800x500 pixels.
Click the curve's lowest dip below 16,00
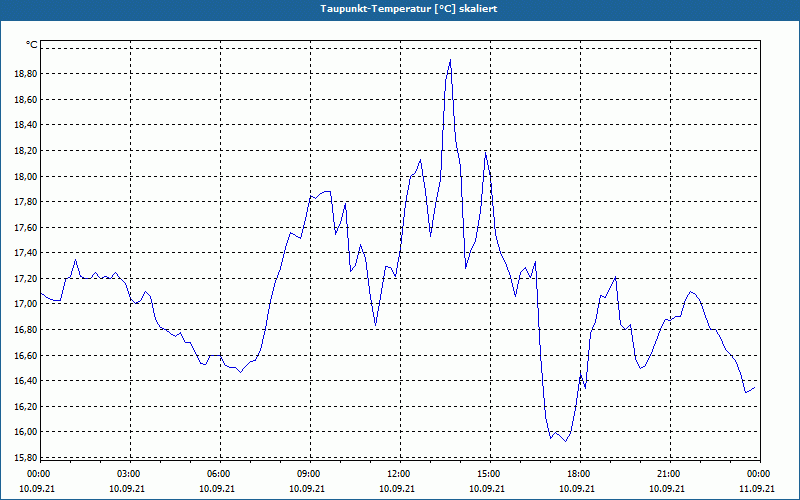click(565, 441)
